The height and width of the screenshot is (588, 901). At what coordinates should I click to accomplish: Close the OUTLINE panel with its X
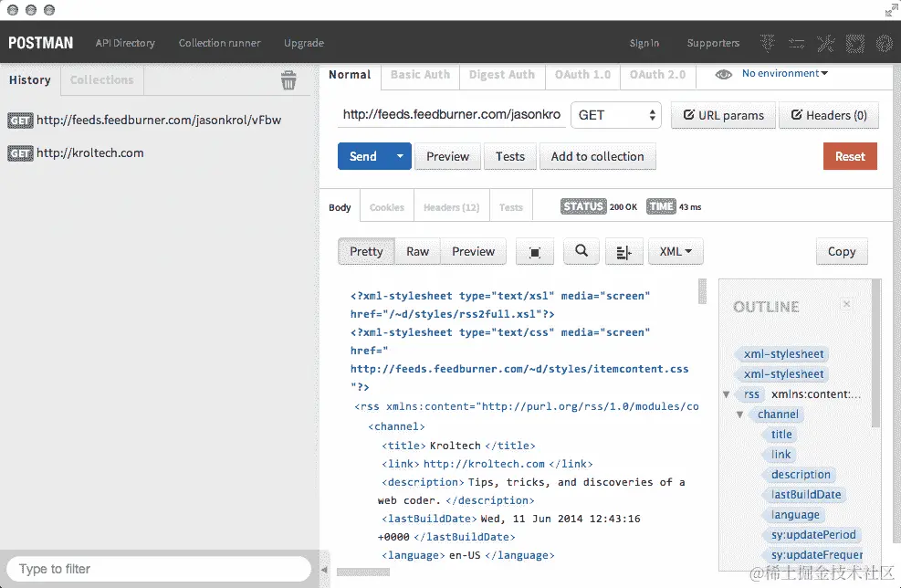click(846, 304)
